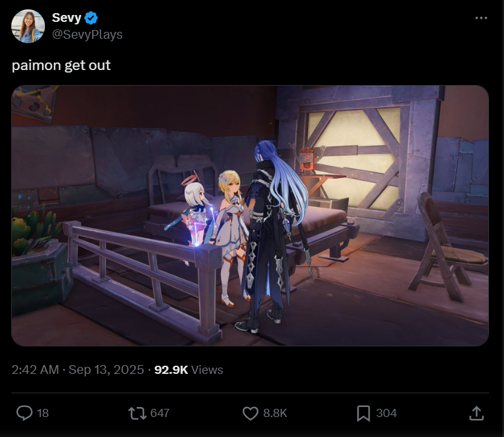Click Paimon with halo in the image

(195, 209)
